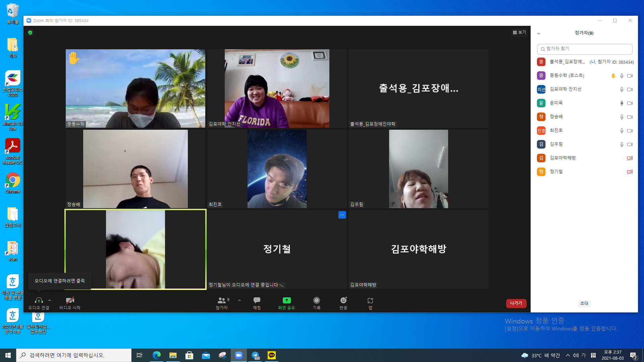Expand participants options caret in toolbar
Viewport: 644px width, 362px height.
click(239, 300)
